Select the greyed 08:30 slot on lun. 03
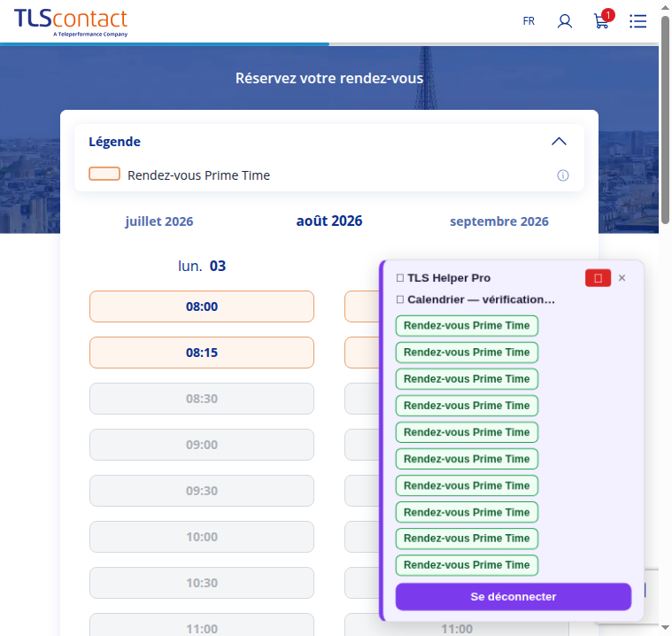Screen dimensions: 672x636 pyautogui.click(x=202, y=399)
